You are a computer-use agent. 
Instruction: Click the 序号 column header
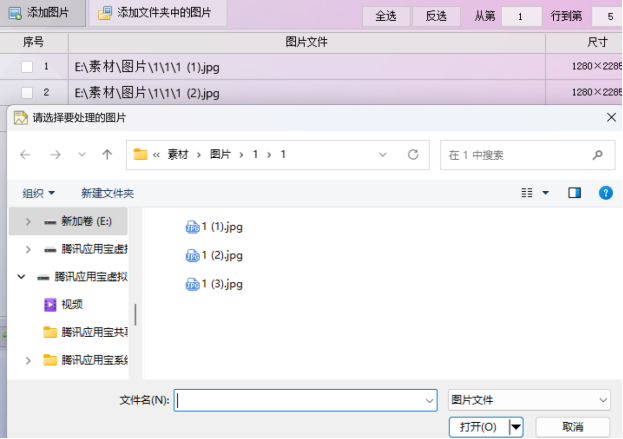click(34, 42)
